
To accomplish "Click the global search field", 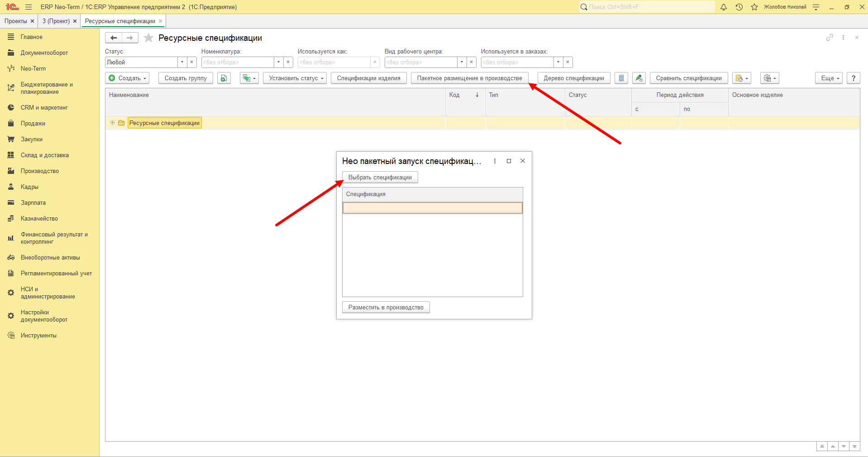I will point(647,7).
